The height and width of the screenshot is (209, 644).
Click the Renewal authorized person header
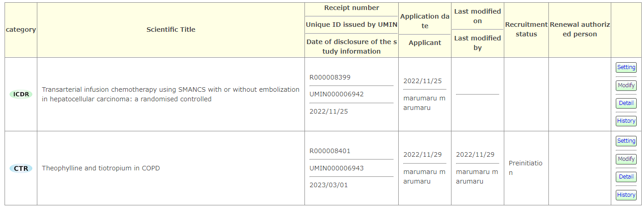579,30
